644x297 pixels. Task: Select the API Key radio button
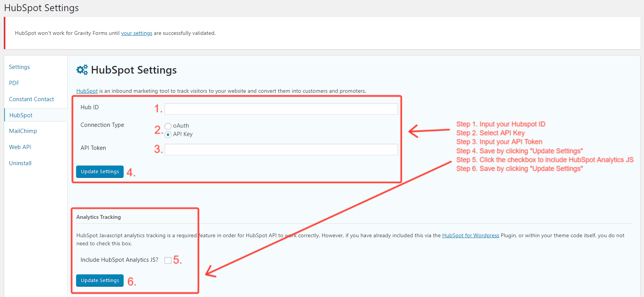pyautogui.click(x=168, y=135)
